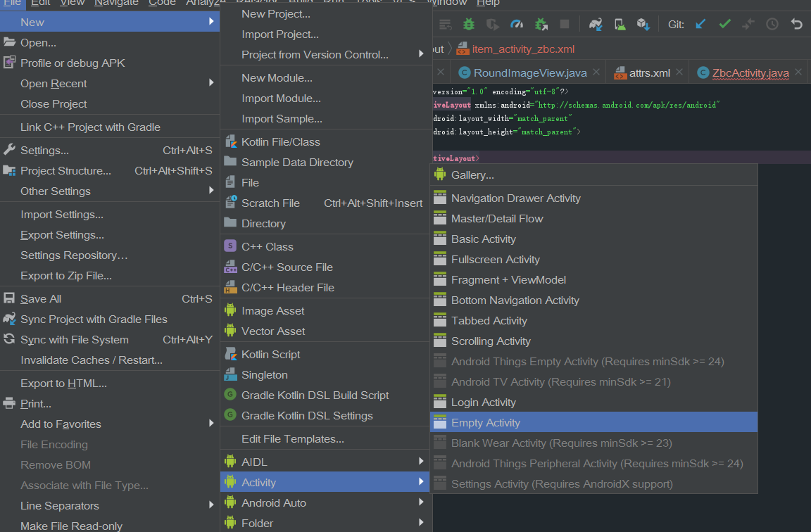
Task: Expand Line Separators submenu arrow
Action: tap(211, 505)
